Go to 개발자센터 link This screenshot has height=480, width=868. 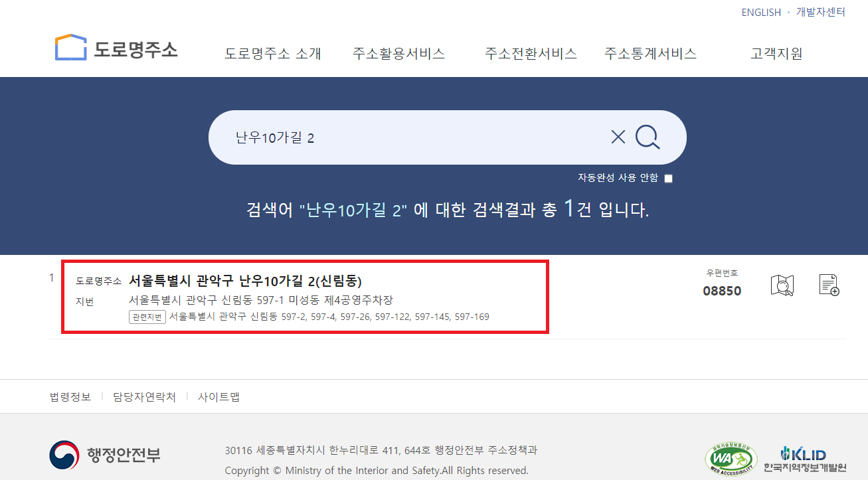[821, 12]
